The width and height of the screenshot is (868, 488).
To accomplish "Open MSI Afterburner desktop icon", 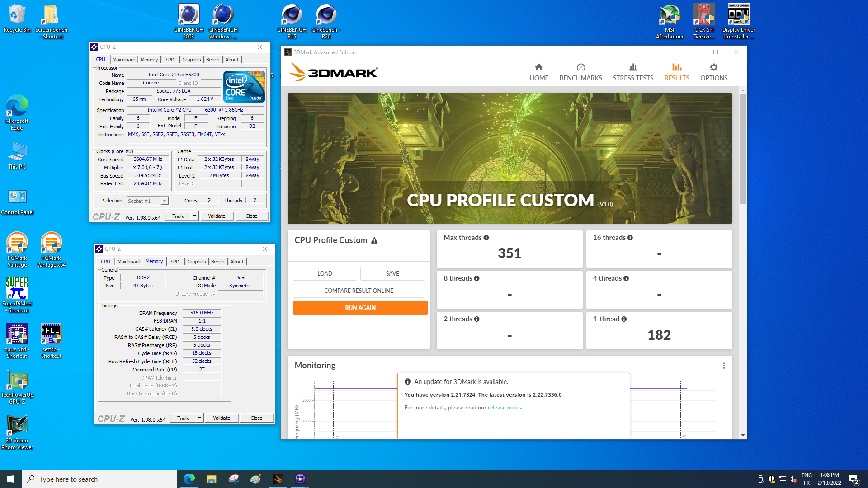I will 670,22.
